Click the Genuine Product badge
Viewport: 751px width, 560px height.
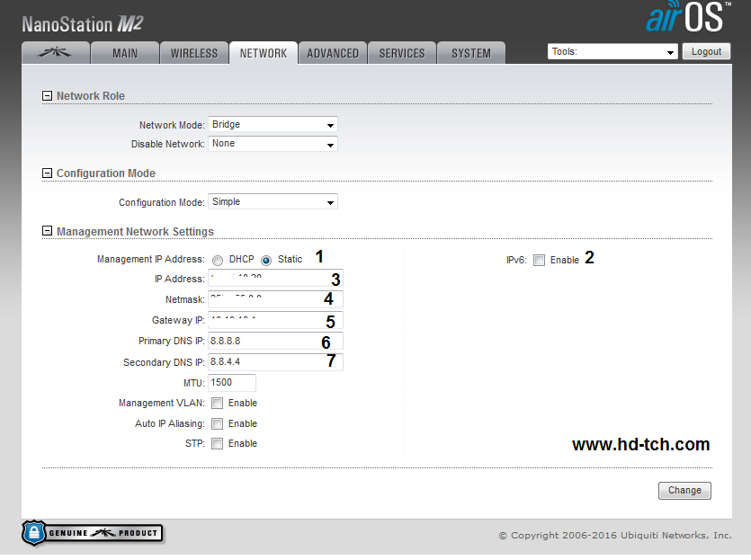tap(93, 533)
